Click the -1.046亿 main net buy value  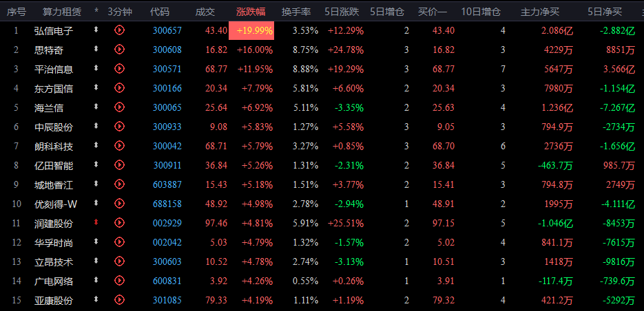pos(556,223)
